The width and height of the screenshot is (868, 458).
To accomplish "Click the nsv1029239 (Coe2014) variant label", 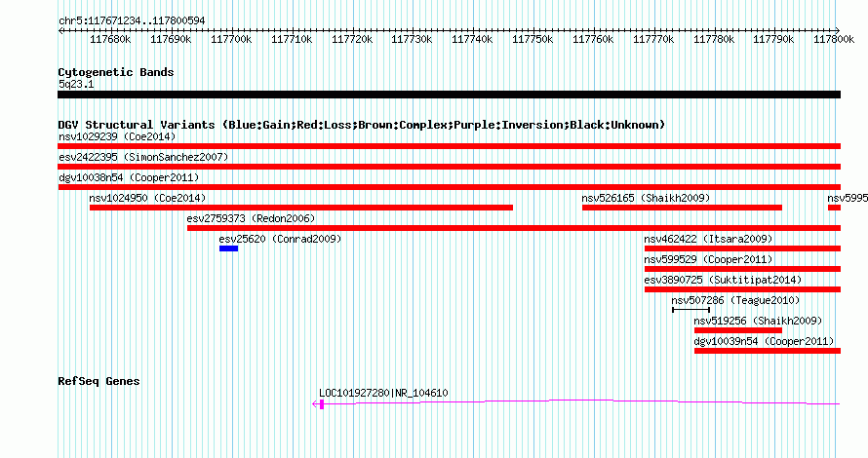I will click(x=117, y=136).
